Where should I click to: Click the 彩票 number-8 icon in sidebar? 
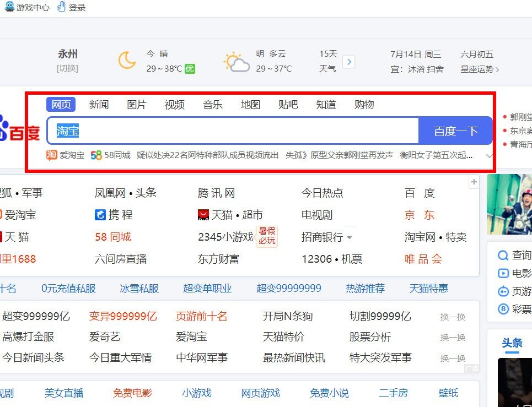click(x=503, y=309)
